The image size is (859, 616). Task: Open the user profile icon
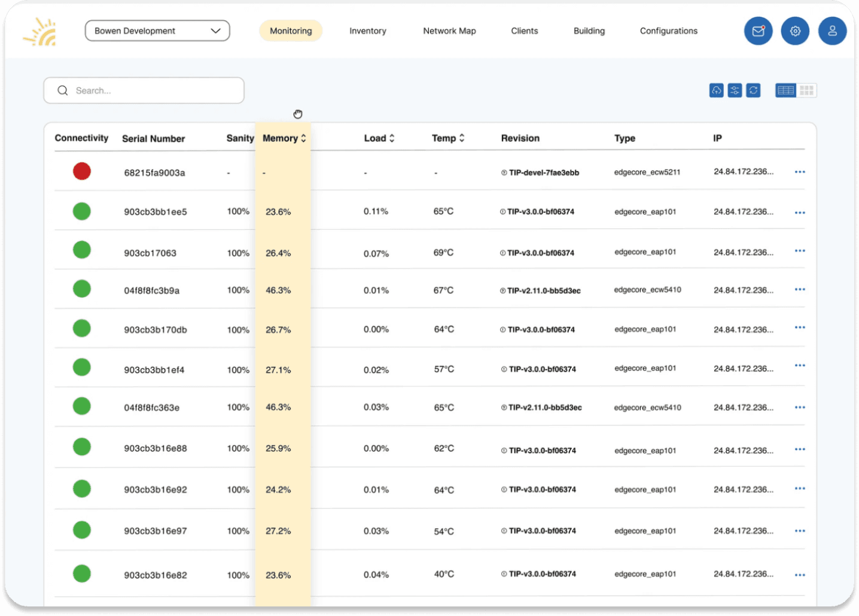[832, 31]
